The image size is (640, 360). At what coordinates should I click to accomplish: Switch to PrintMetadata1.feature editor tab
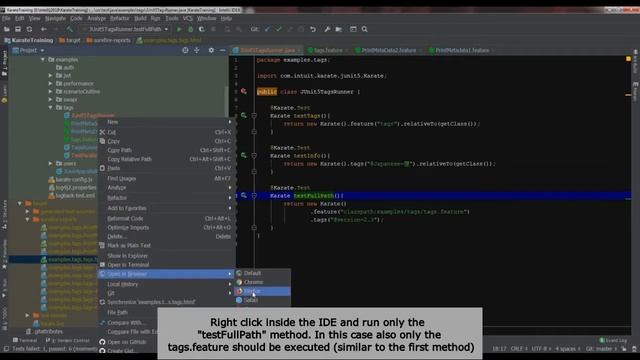(x=462, y=50)
